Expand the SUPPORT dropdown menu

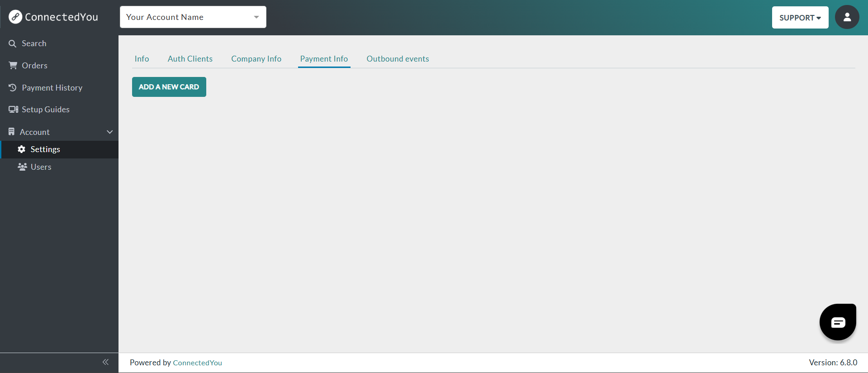pyautogui.click(x=800, y=18)
